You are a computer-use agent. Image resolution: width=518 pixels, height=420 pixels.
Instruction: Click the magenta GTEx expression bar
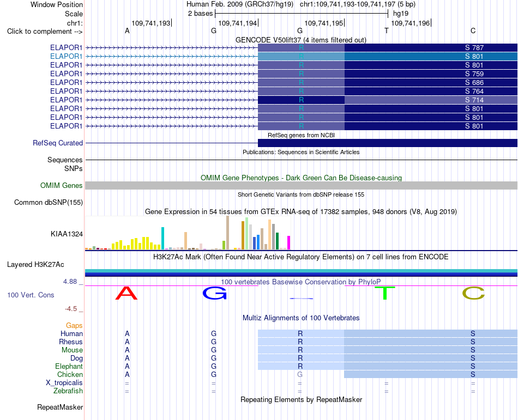tap(289, 242)
